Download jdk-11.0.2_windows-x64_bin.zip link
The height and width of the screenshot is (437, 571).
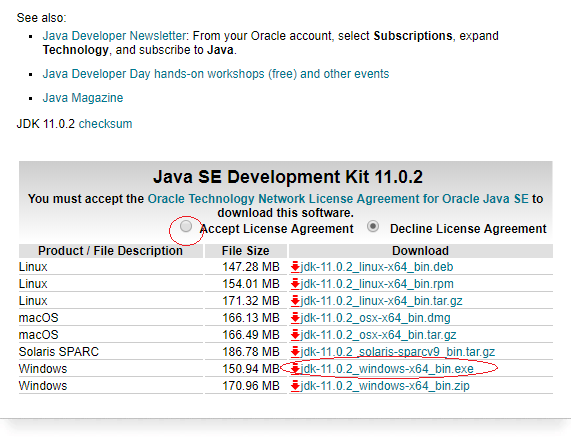(385, 386)
